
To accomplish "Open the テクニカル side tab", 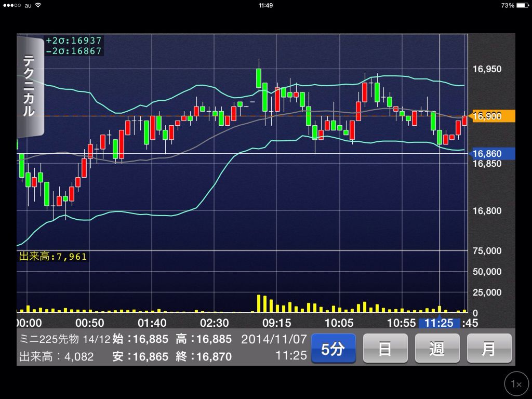I will pos(30,87).
